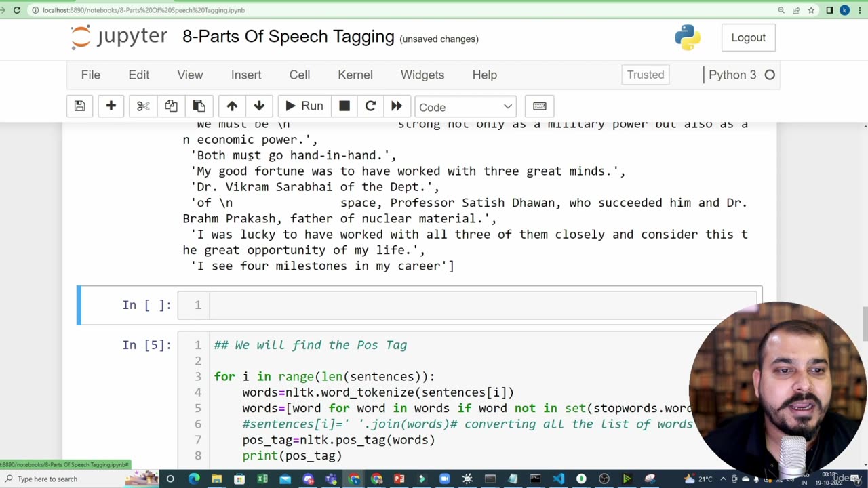868x488 pixels.
Task: Click the Jupyter logo
Action: coord(119,37)
